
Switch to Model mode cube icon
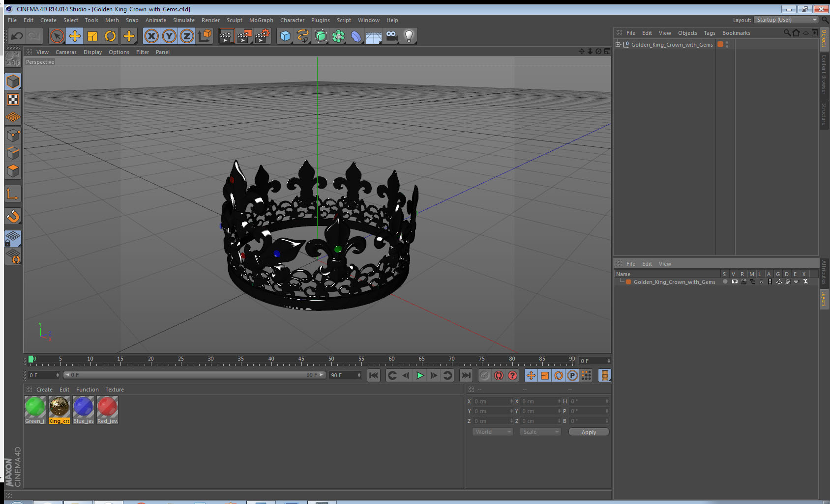click(13, 82)
